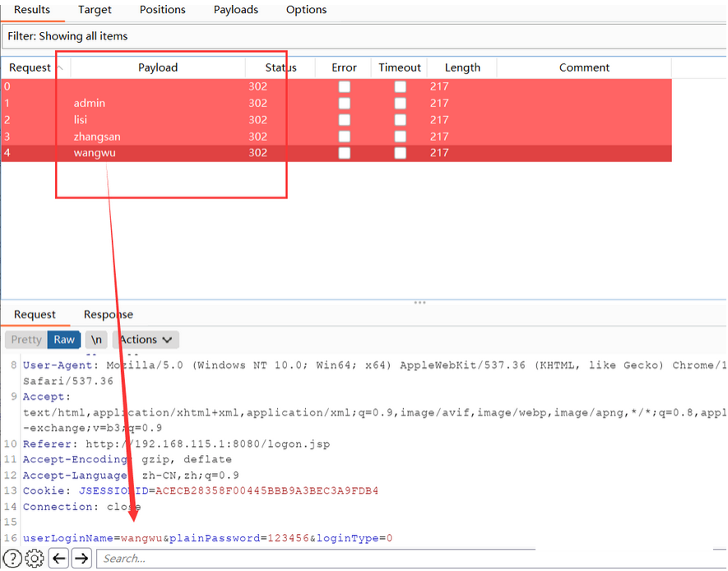Select the zhangsan payload row
This screenshot has width=728, height=571.
pos(336,137)
